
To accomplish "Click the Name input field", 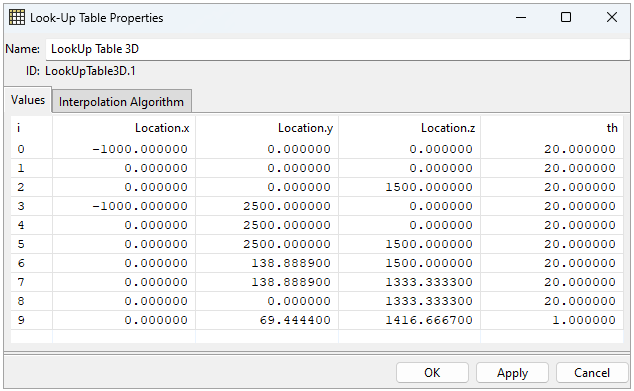I will (x=338, y=49).
